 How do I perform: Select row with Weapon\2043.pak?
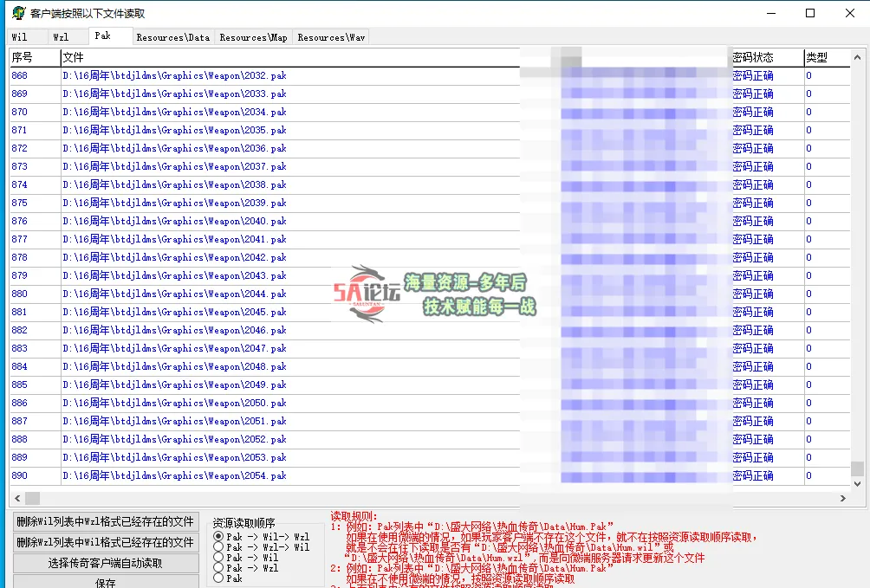click(430, 275)
